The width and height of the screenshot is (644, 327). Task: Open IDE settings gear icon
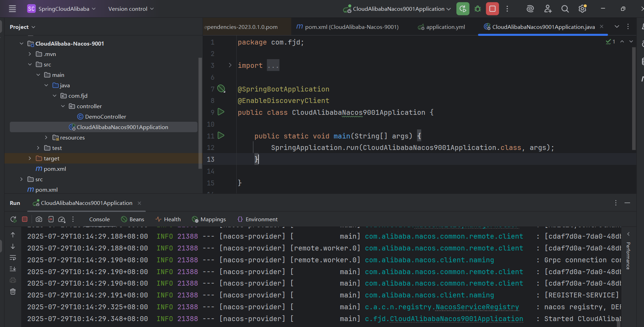click(x=582, y=9)
